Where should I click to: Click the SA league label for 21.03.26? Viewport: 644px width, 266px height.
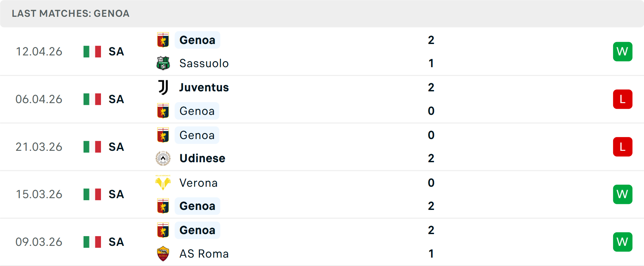[116, 147]
